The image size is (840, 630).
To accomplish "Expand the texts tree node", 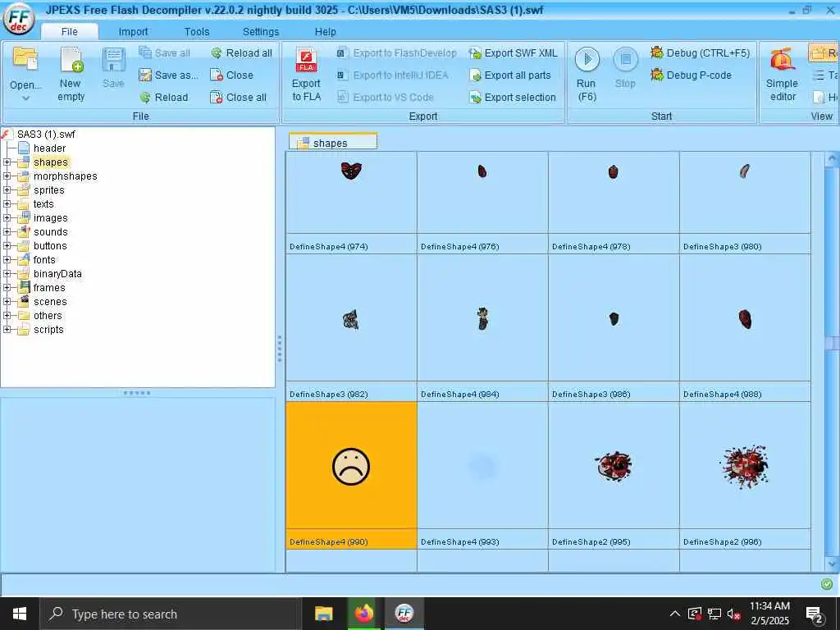I will [7, 203].
